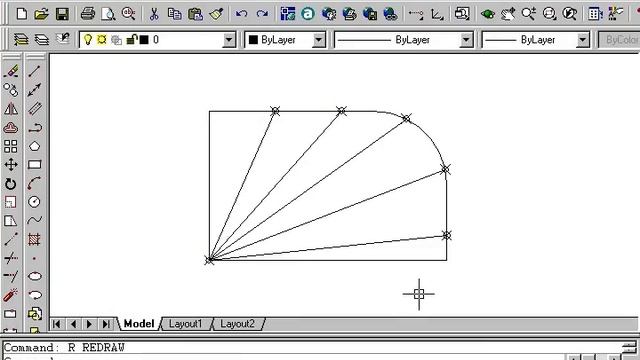Select the Match Properties paintbrush icon
Screen dimensions: 640x360
[216, 14]
